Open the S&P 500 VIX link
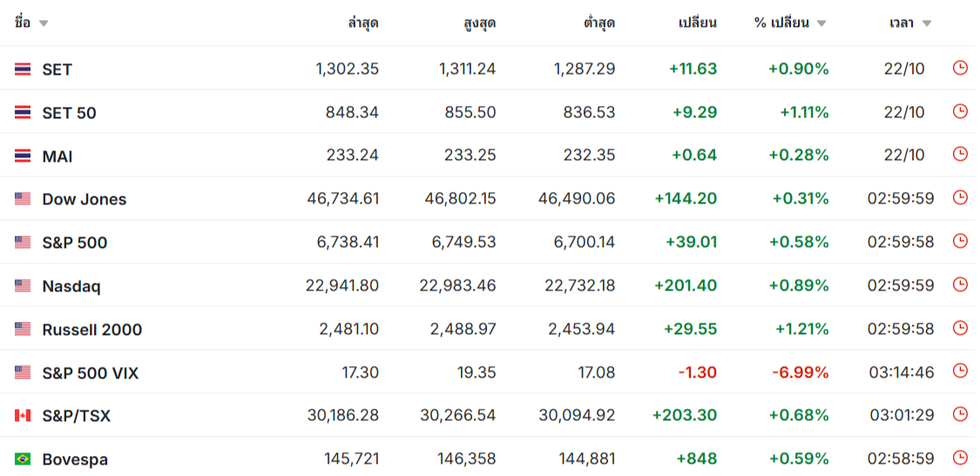Image resolution: width=980 pixels, height=476 pixels. (x=91, y=373)
